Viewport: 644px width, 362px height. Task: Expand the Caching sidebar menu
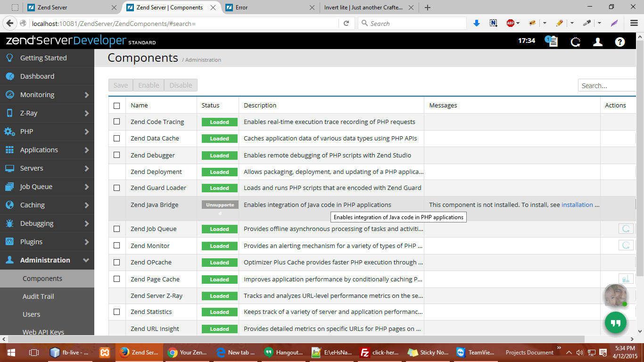[47, 205]
